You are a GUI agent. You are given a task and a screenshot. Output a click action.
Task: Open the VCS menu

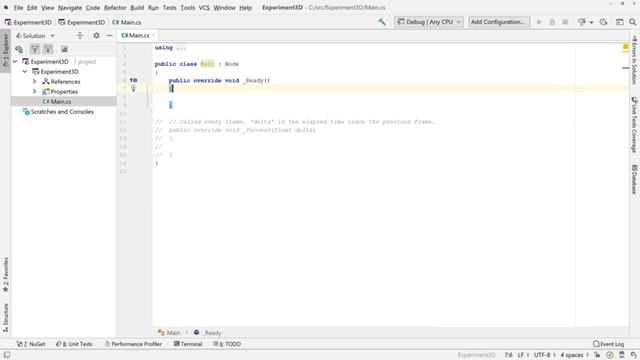coord(204,7)
